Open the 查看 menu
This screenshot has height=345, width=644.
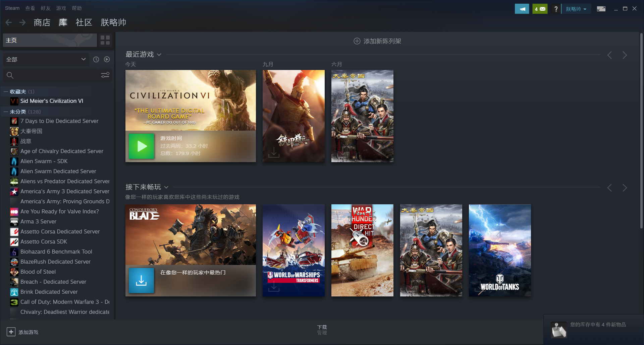30,8
